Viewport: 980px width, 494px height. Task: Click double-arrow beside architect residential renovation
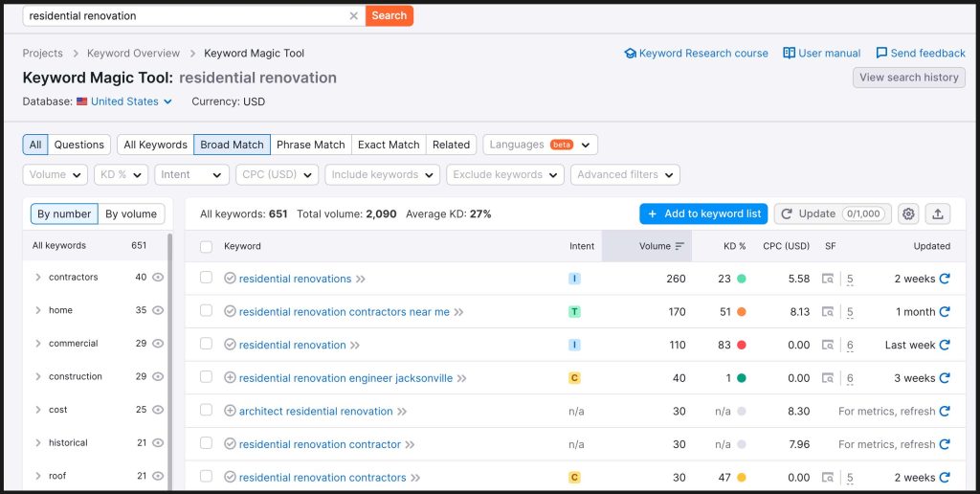point(402,412)
